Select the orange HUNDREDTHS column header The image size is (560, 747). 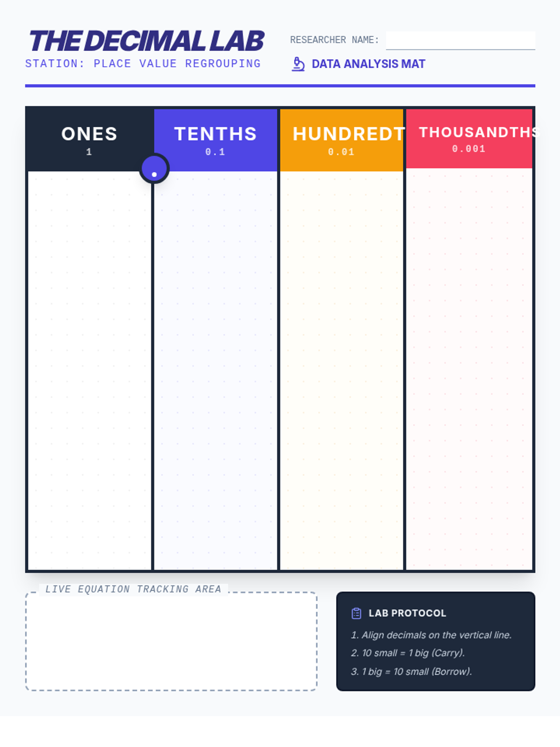[x=342, y=140]
